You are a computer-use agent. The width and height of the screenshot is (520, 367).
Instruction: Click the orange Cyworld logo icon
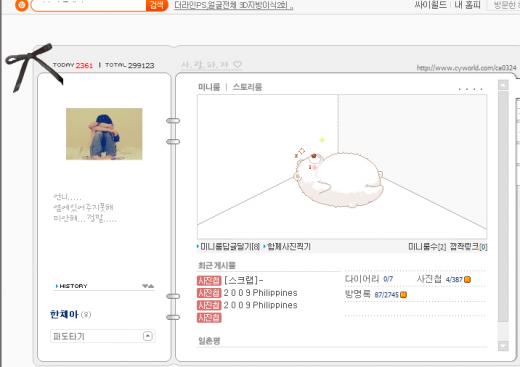coord(21,5)
